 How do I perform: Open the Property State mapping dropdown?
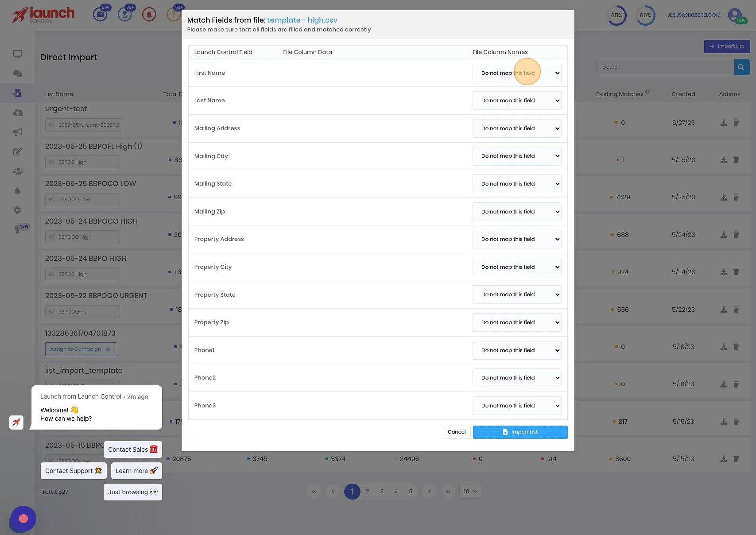[x=517, y=295]
